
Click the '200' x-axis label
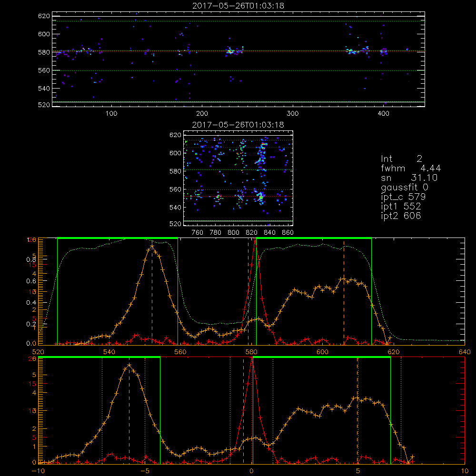click(202, 114)
